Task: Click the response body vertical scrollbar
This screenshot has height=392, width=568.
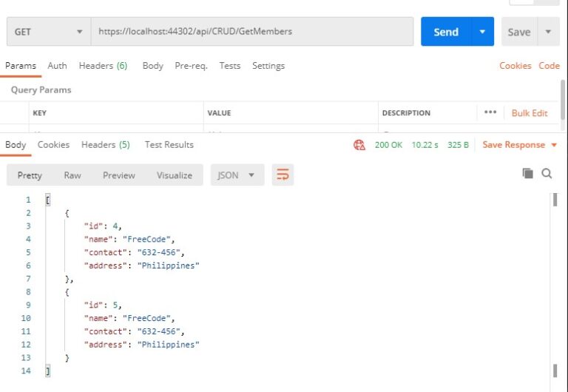Action: tap(555, 286)
